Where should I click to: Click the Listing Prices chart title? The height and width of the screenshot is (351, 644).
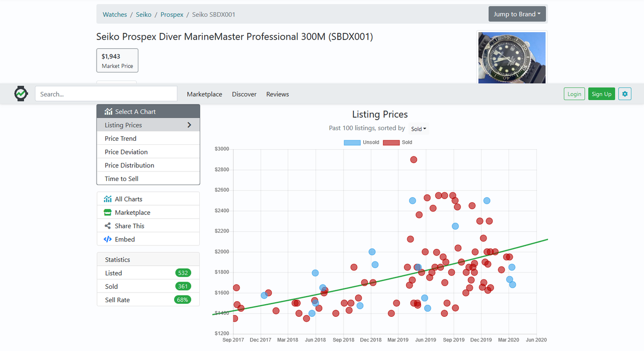pyautogui.click(x=380, y=115)
